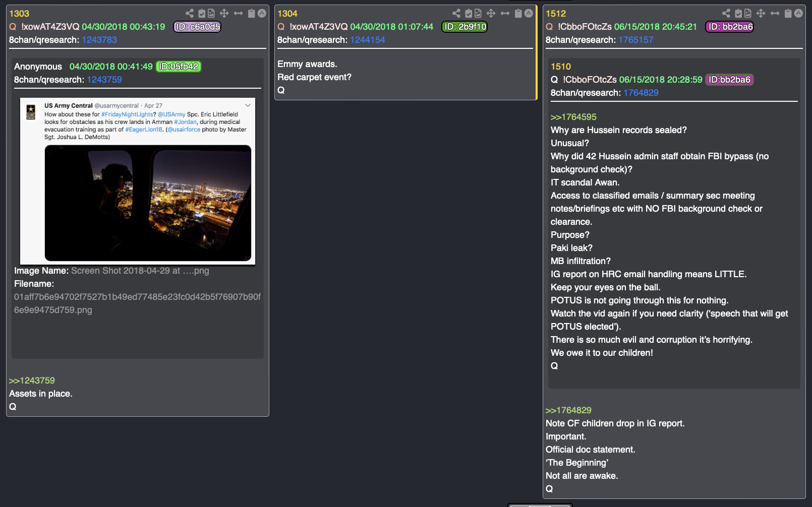Open 8chan post link 1243783

pos(99,40)
